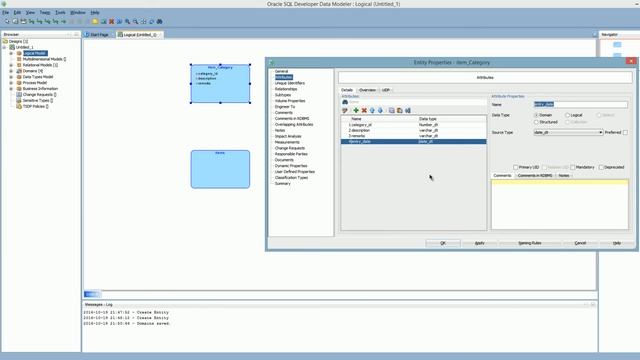The height and width of the screenshot is (360, 640).
Task: Expand the Data Types Model node
Action: 11,77
